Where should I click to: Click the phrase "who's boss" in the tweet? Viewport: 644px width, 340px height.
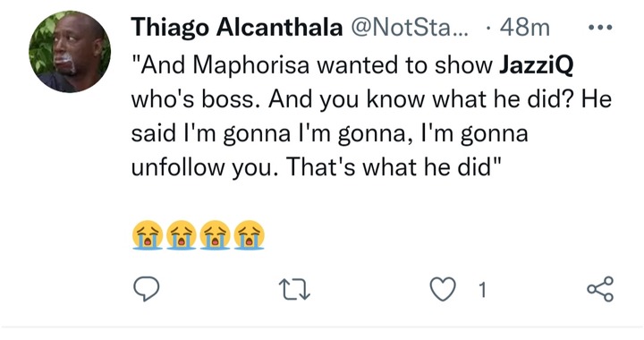click(195, 100)
